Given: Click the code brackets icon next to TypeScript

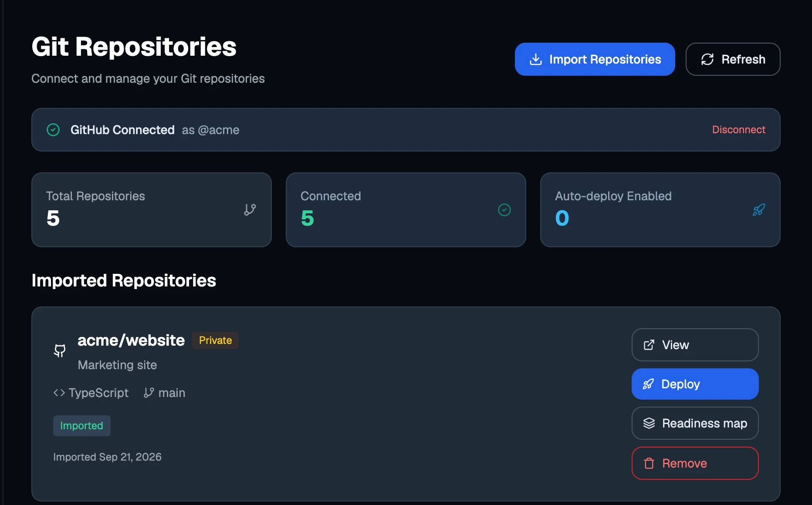Looking at the screenshot, I should pos(59,393).
